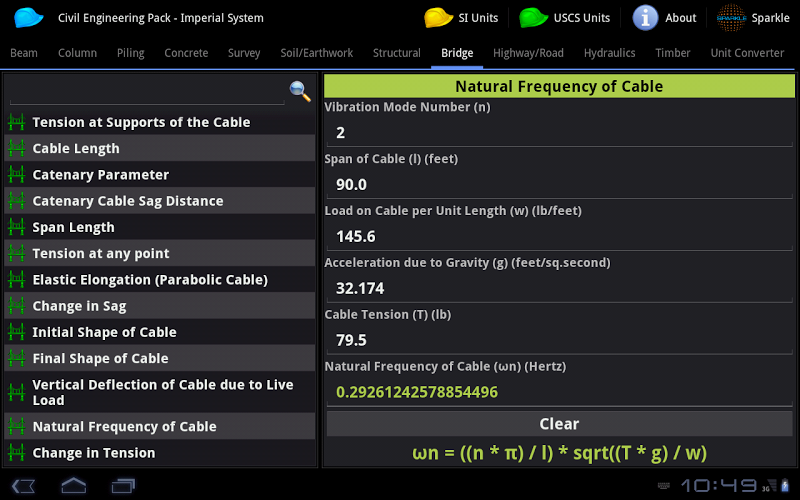The image size is (800, 500).
Task: Edit the Load on Cable per Unit Length field
Action: (559, 236)
